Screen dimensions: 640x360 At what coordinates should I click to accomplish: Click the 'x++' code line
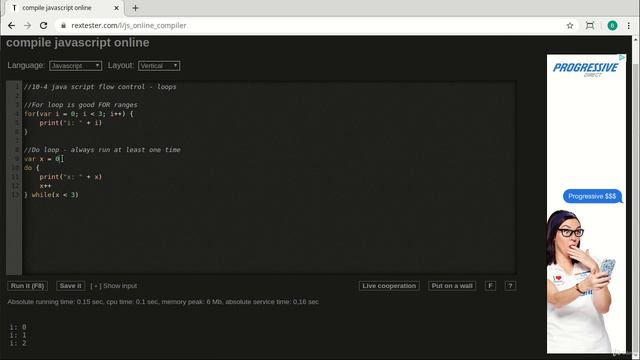[x=45, y=186]
